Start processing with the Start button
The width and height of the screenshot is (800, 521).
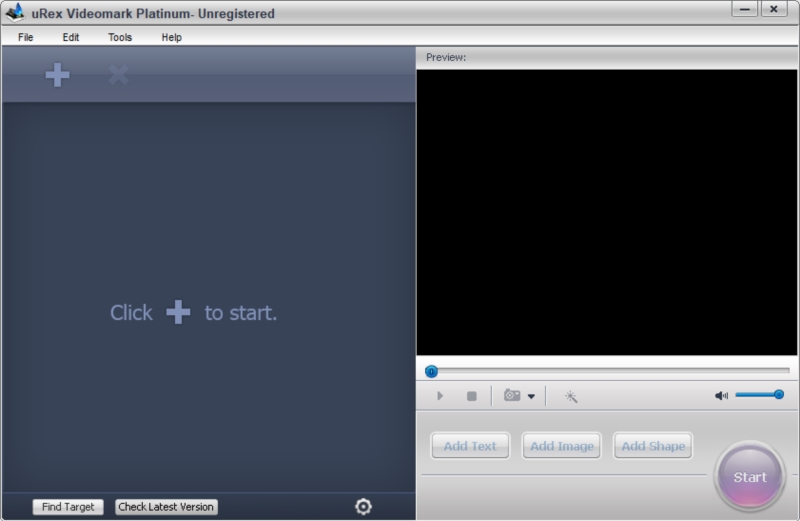pos(749,477)
